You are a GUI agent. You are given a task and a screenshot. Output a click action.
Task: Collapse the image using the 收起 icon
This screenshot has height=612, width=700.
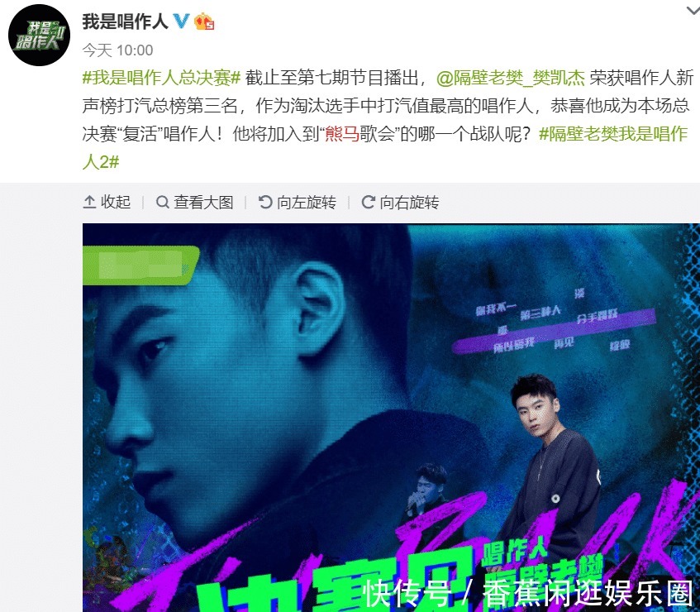pyautogui.click(x=89, y=203)
